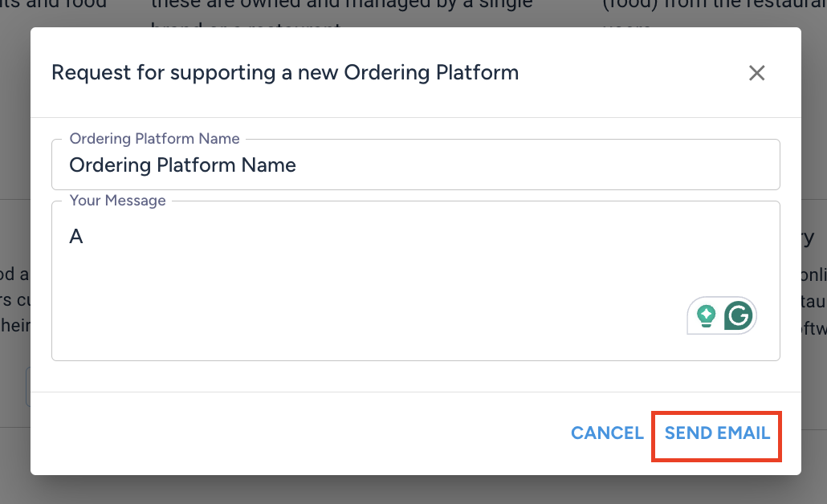This screenshot has width=827, height=504.
Task: Click the SEND EMAIL button
Action: click(x=715, y=433)
